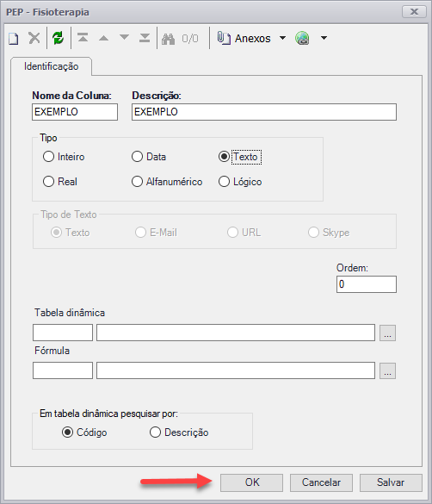Select the Lógico type radio button
The height and width of the screenshot is (504, 432).
coord(224,182)
